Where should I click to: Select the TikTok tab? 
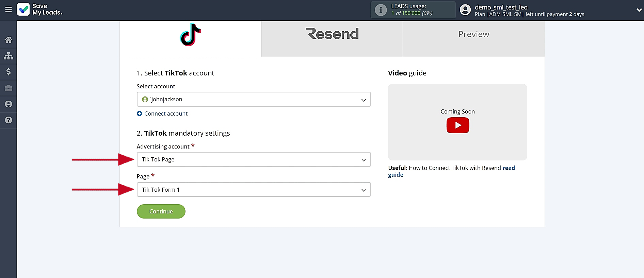click(190, 39)
